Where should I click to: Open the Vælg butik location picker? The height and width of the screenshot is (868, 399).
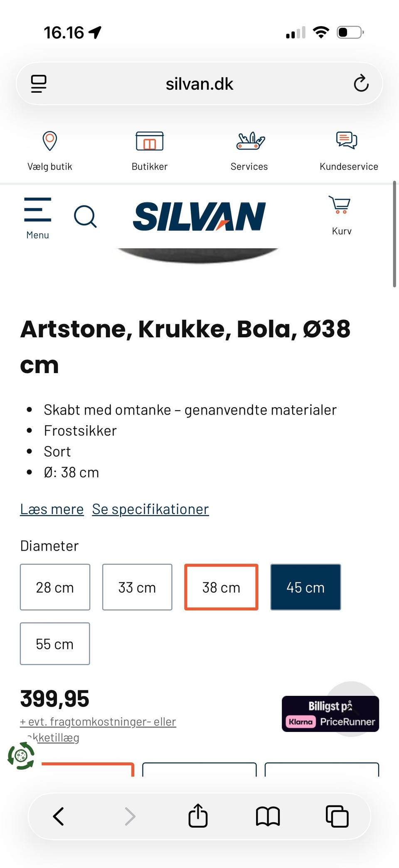tap(49, 150)
